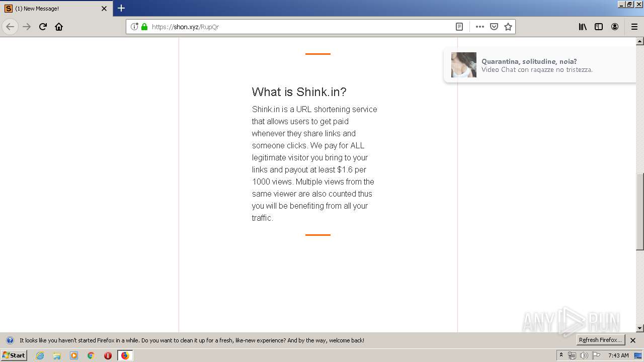Click the browser forward arrow button
This screenshot has width=644, height=362.
pos(27,27)
